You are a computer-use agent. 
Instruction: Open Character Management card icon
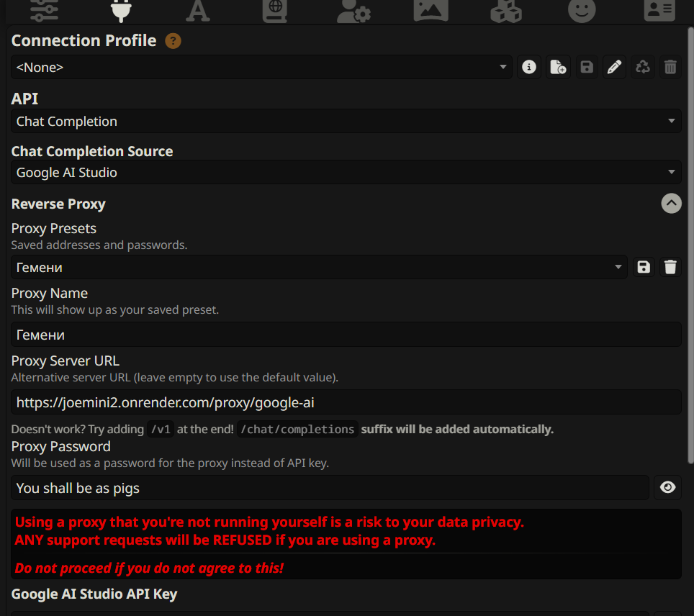[x=659, y=11]
